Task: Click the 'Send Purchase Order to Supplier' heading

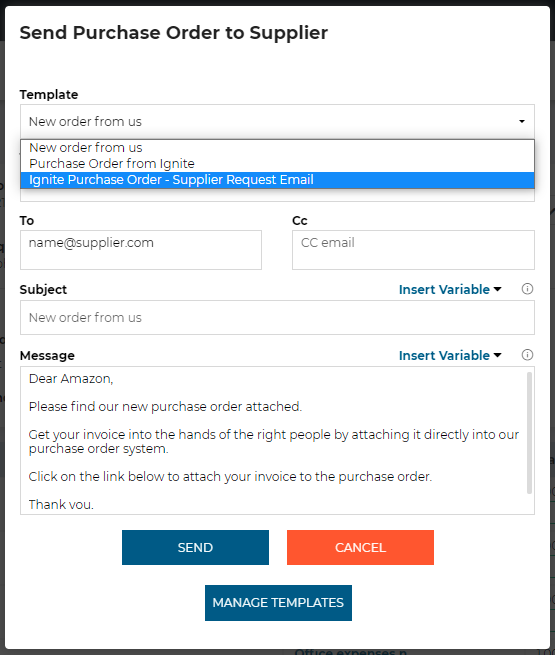Action: pos(174,33)
